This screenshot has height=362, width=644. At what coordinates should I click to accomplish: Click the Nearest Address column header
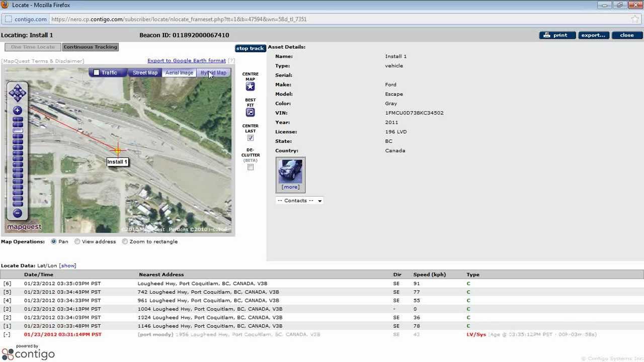[161, 275]
